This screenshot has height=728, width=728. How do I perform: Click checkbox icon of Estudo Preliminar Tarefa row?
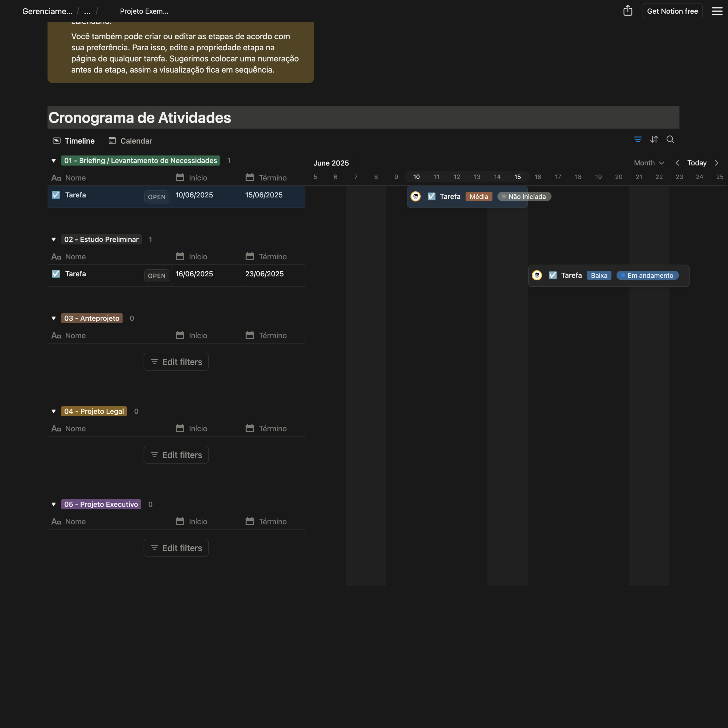click(56, 274)
